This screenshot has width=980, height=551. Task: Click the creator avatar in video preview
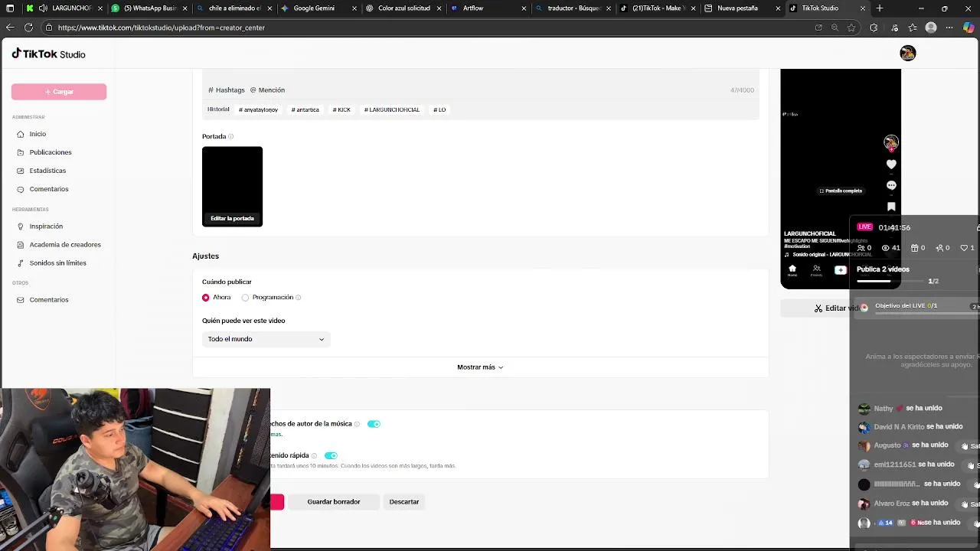pos(891,143)
